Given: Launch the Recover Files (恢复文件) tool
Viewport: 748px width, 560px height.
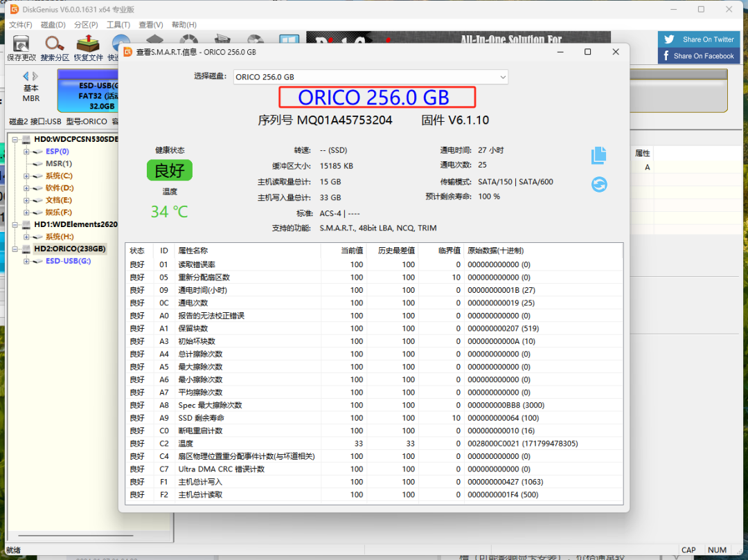Looking at the screenshot, I should tap(88, 44).
